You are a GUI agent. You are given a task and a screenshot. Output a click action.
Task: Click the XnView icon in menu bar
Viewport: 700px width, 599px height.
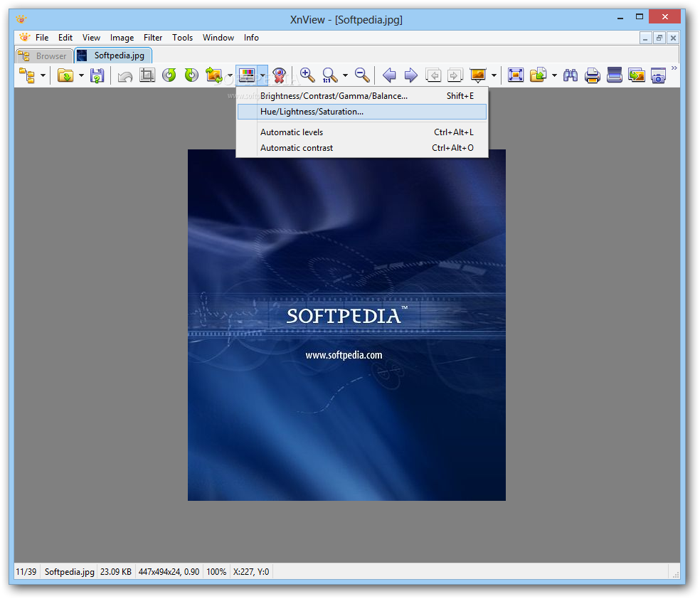25,37
